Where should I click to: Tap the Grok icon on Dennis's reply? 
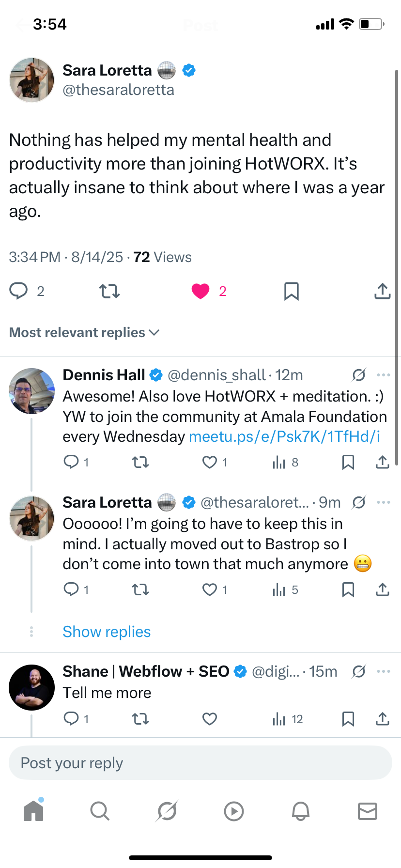359,375
